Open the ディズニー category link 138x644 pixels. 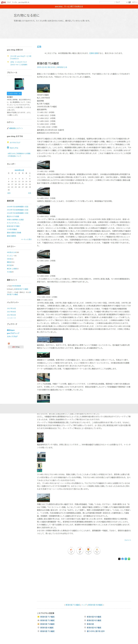tap(10, 256)
